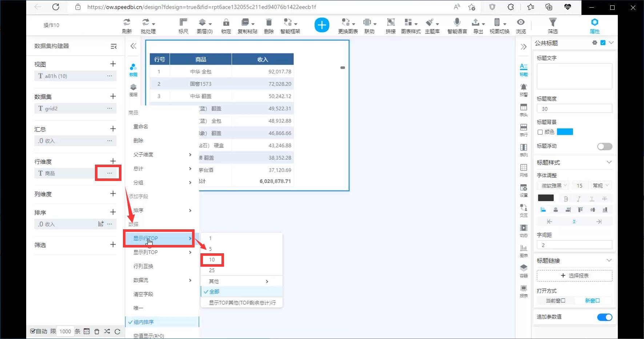Select 10 in the TOP submenu
This screenshot has width=644, height=339.
pos(212,260)
